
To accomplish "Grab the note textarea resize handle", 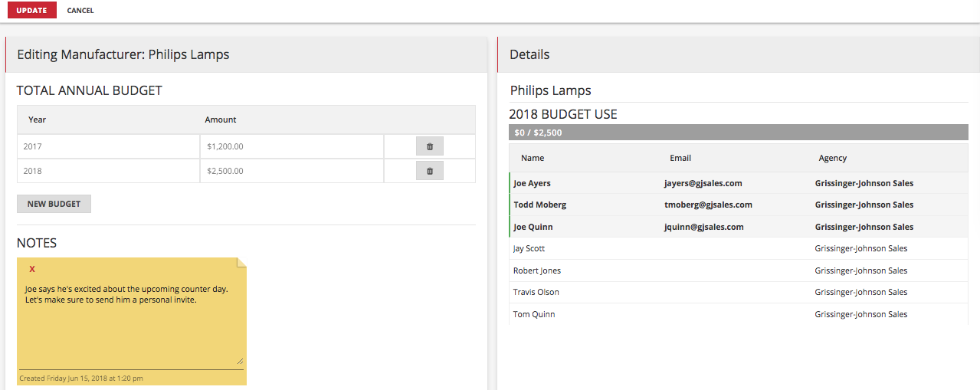I will tap(240, 361).
